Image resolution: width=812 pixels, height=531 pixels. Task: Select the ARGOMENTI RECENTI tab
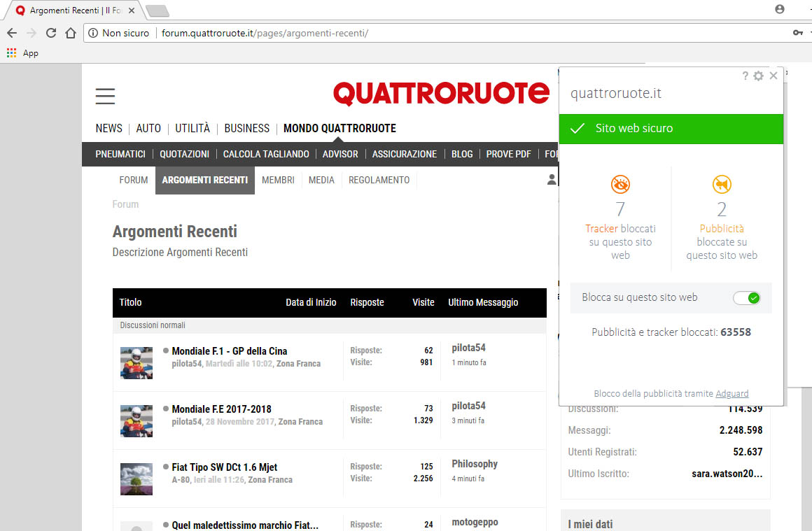pyautogui.click(x=205, y=180)
